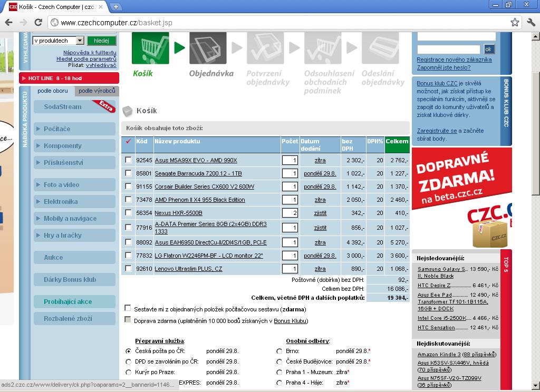Expand the Počítače category
The width and height of the screenshot is (540, 392).
[x=75, y=129]
